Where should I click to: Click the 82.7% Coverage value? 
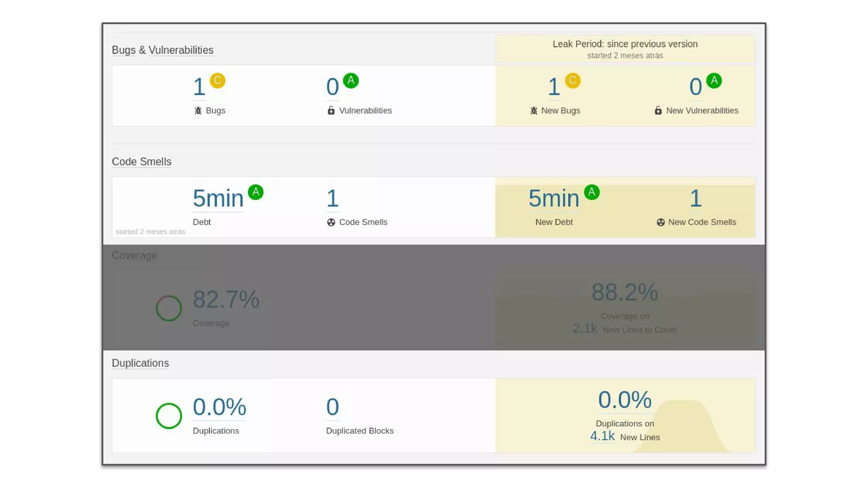226,299
